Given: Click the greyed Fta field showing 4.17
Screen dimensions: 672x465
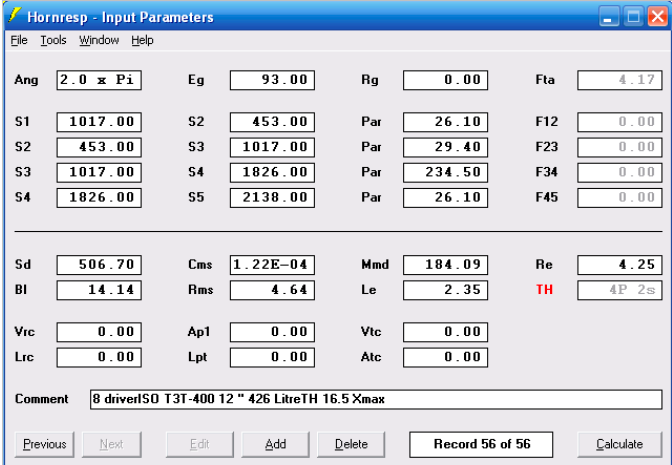Looking at the screenshot, I should pos(619,80).
